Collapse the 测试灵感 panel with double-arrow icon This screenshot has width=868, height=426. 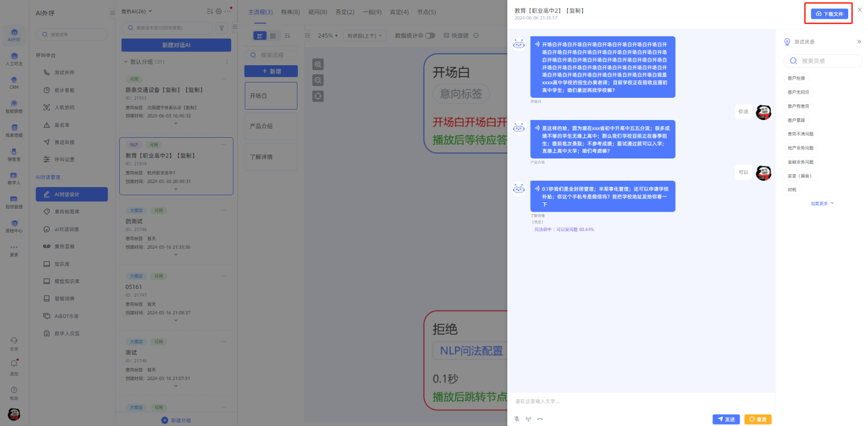[x=859, y=42]
